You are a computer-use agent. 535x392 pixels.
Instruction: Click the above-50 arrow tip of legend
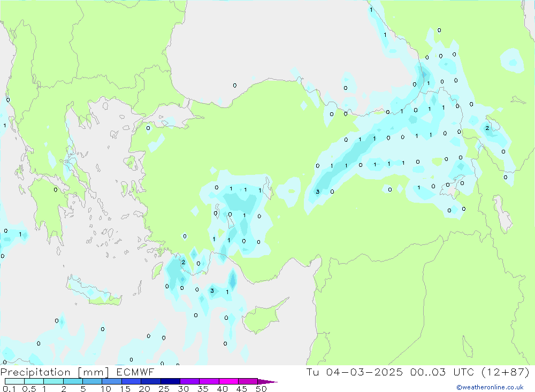pyautogui.click(x=267, y=382)
